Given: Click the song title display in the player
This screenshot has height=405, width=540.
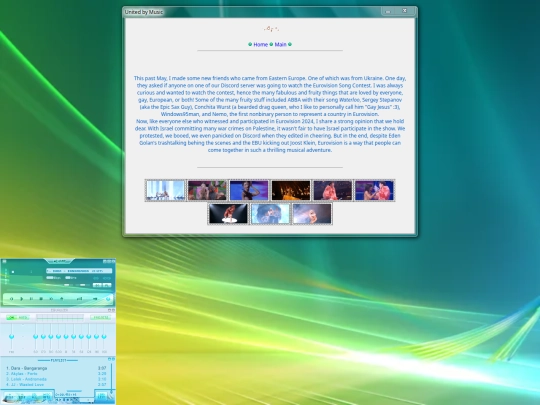Looking at the screenshot, I should tap(79, 271).
